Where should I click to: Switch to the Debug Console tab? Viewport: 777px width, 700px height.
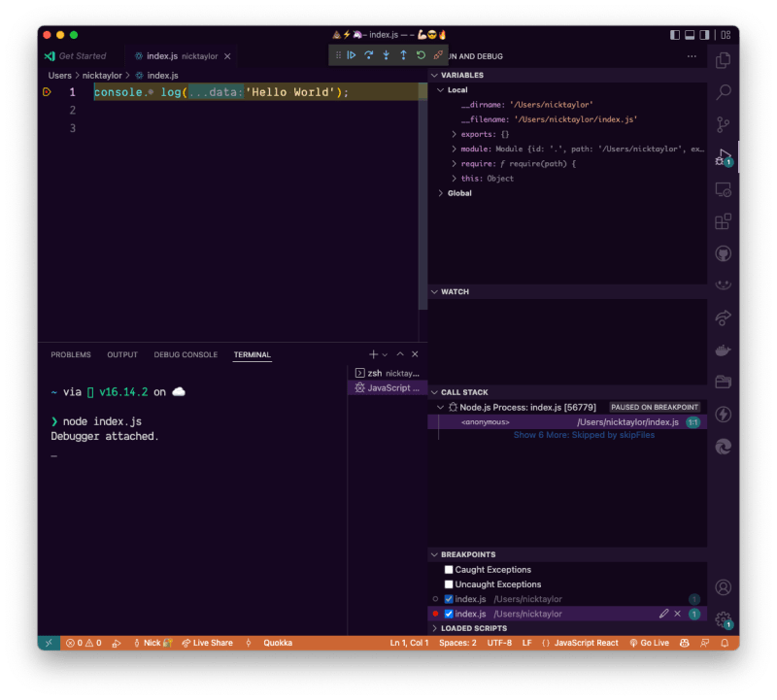[186, 355]
